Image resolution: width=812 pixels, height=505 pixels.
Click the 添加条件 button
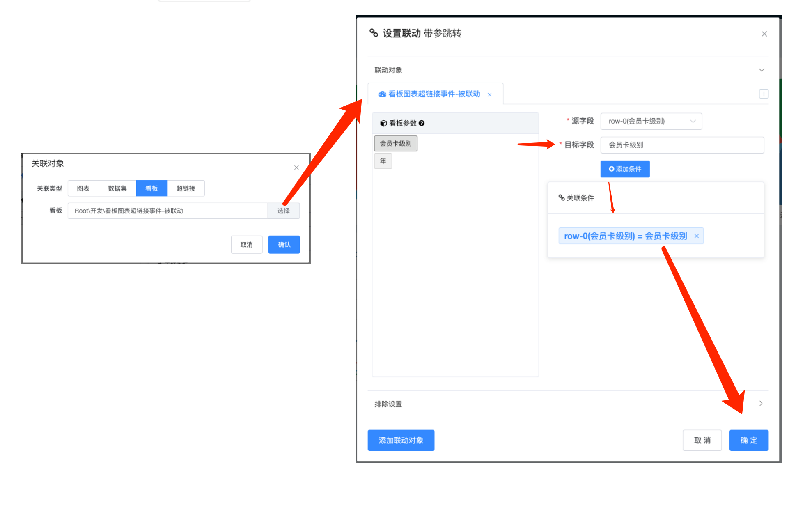pos(625,169)
